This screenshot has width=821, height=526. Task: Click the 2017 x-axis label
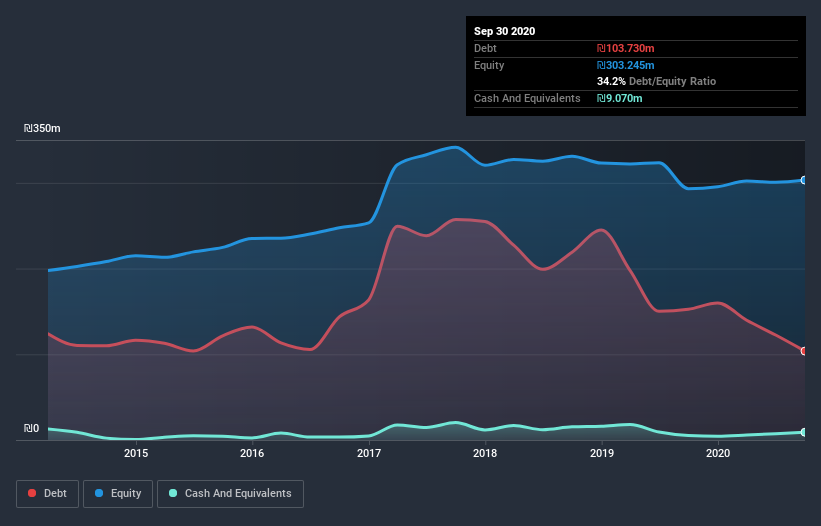point(369,453)
